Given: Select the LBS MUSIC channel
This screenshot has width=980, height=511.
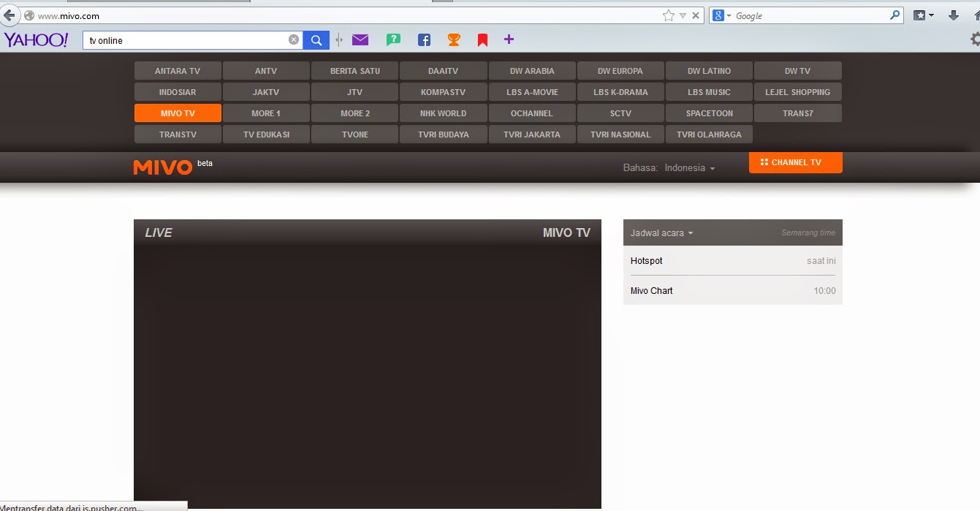Looking at the screenshot, I should coord(709,92).
